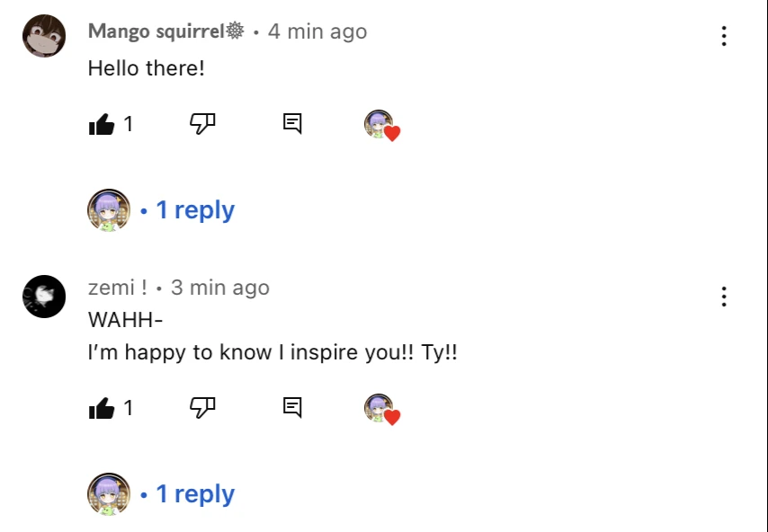Click the 4 min ago timestamp
This screenshot has width=768, height=532.
click(x=317, y=31)
